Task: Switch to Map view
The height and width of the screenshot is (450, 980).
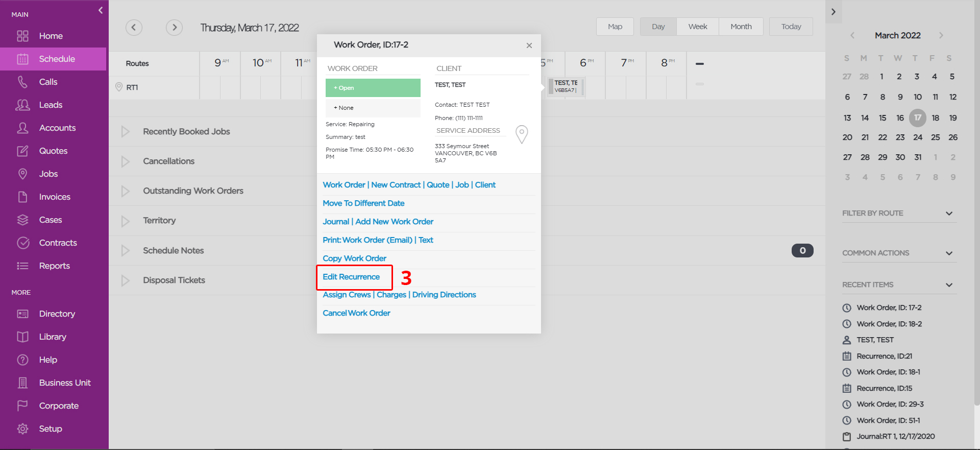Action: pyautogui.click(x=615, y=27)
